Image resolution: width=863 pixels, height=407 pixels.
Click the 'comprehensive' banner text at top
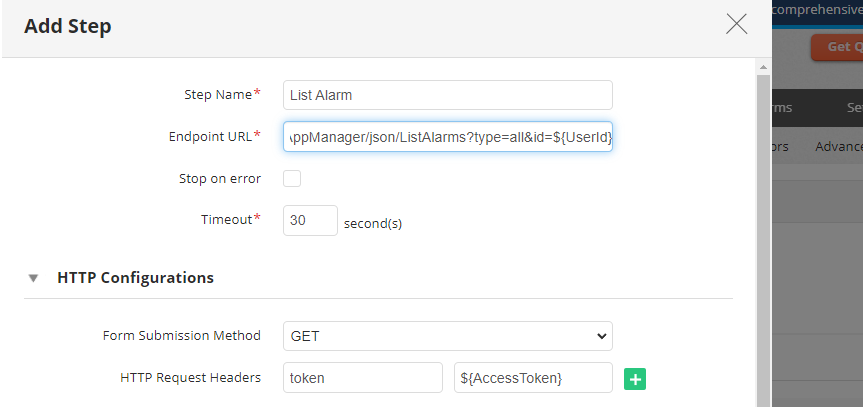(817, 8)
